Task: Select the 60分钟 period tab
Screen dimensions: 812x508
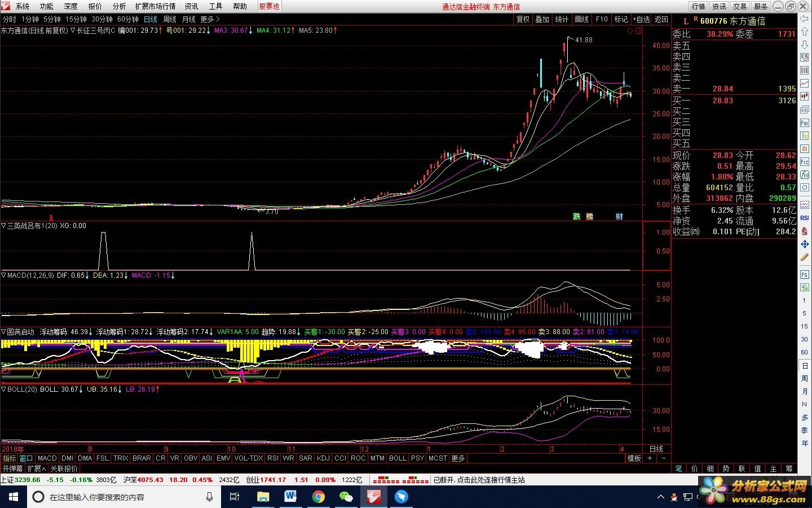Action: click(x=128, y=19)
